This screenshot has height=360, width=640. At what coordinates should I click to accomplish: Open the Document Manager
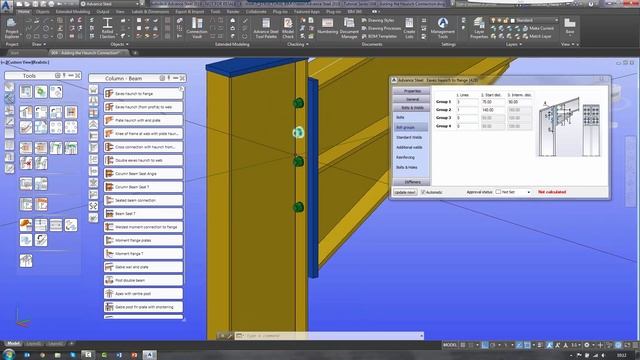click(349, 28)
